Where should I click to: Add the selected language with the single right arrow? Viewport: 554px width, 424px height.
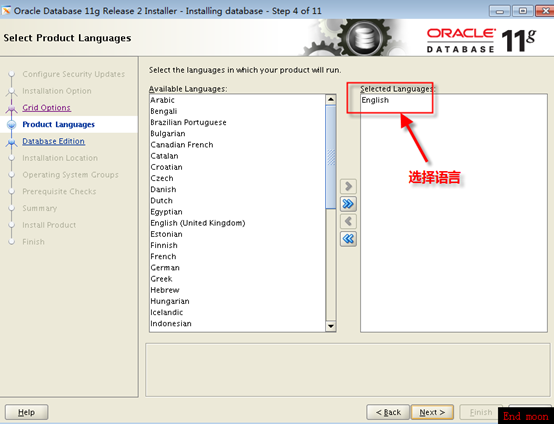point(348,186)
